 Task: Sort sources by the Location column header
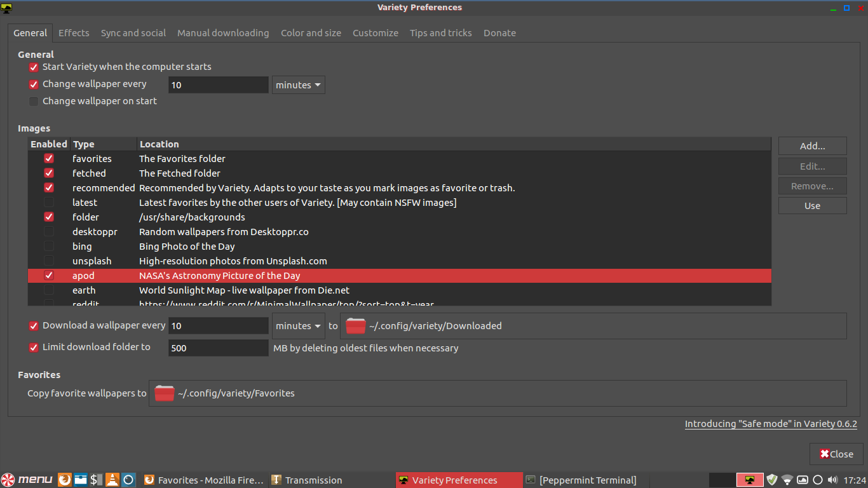(454, 144)
